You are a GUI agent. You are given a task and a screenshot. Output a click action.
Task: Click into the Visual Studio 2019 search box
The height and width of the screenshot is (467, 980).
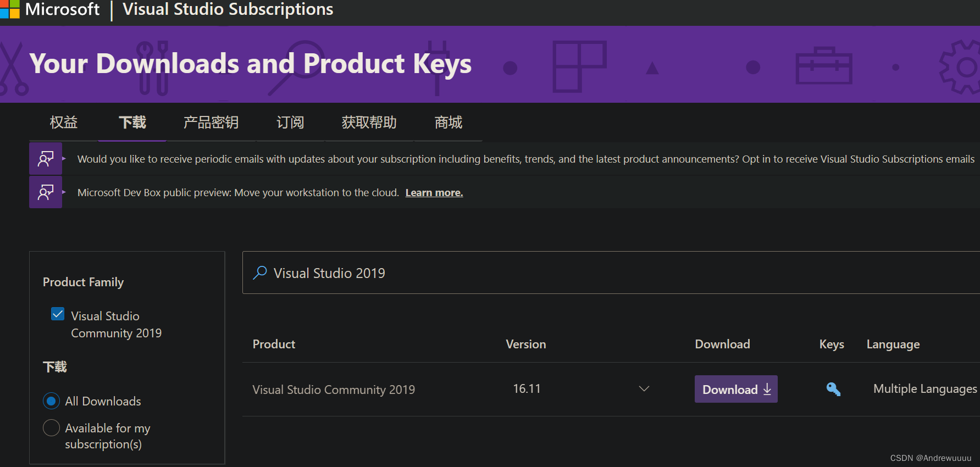tap(611, 273)
